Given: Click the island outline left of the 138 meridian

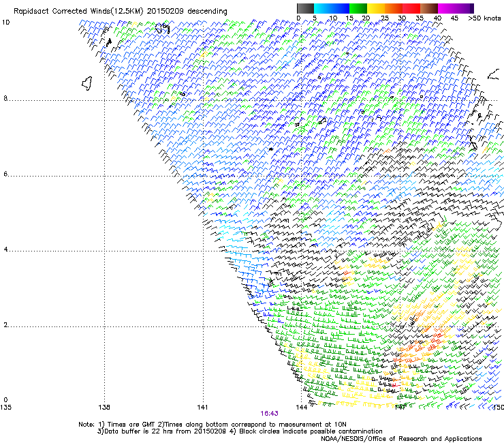Looking at the screenshot, I should pos(87,83).
